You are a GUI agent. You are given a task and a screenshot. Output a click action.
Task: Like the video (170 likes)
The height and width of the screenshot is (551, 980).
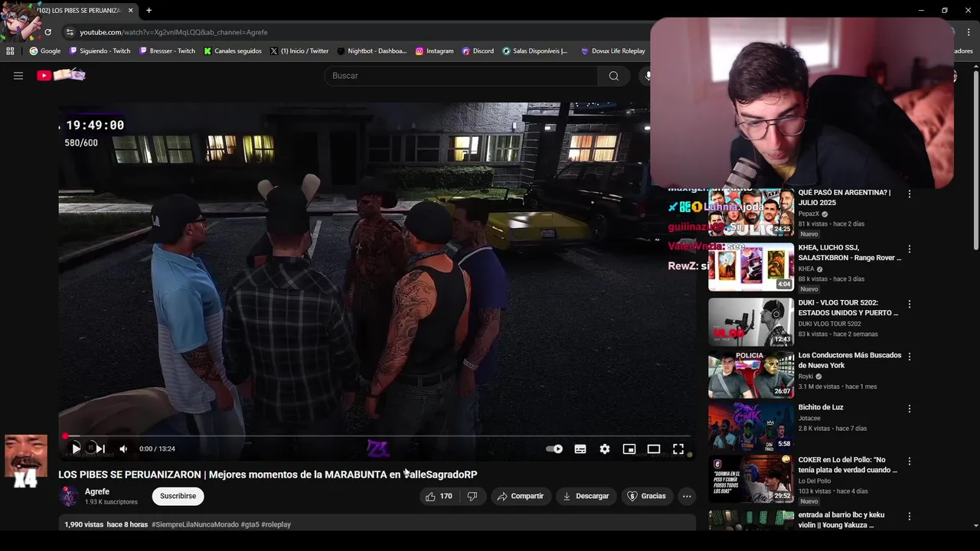(439, 496)
